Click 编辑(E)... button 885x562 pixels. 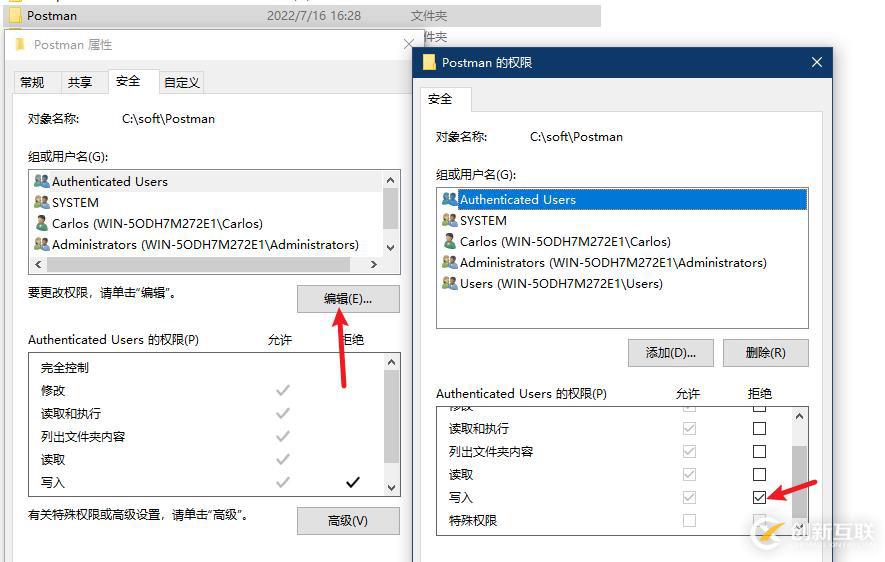(x=348, y=299)
